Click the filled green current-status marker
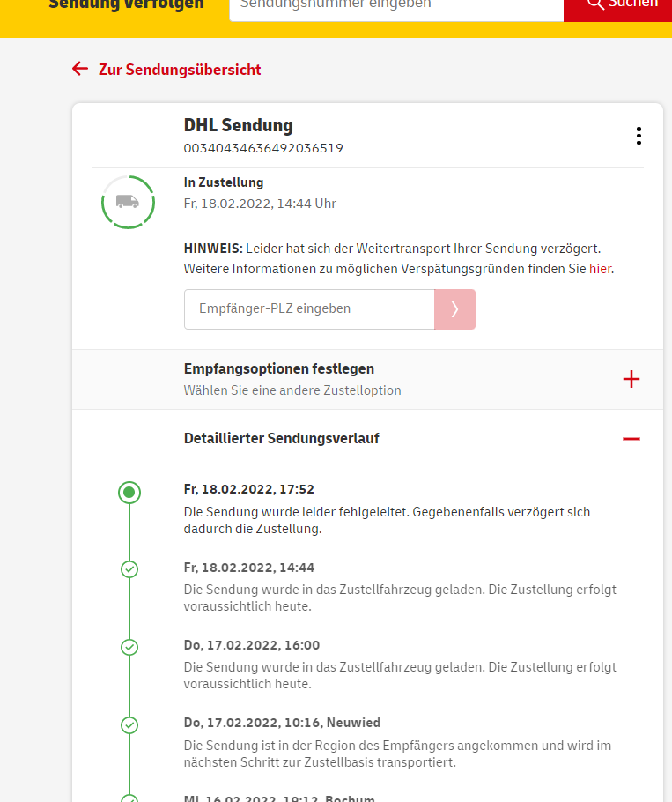Screen dimensions: 672x802 click(x=129, y=493)
